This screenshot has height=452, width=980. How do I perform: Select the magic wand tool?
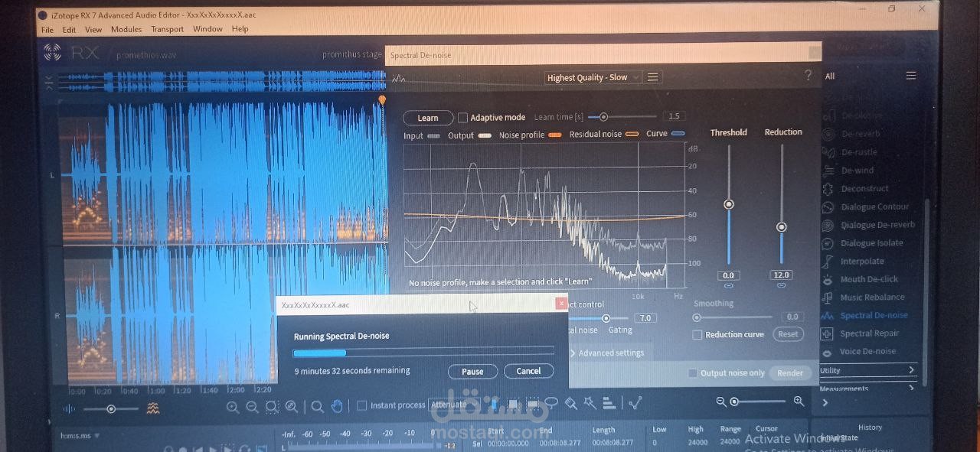590,403
